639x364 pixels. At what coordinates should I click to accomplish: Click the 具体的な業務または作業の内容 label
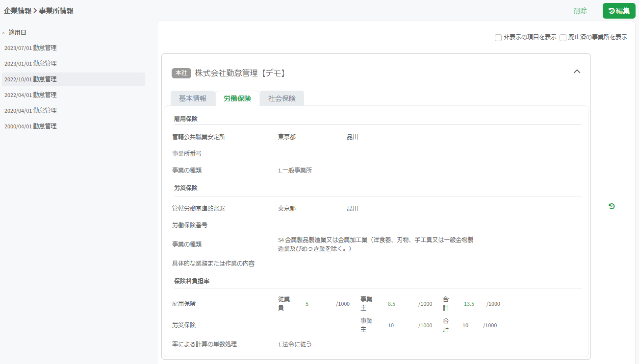(213, 264)
